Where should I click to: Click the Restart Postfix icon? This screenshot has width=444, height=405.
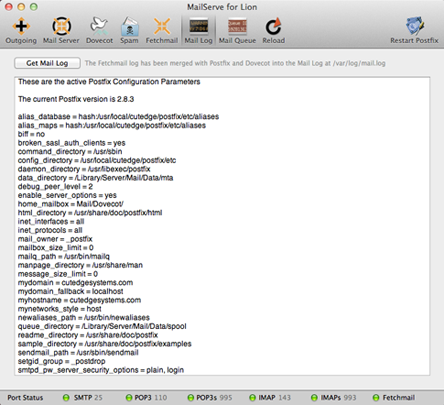(414, 30)
